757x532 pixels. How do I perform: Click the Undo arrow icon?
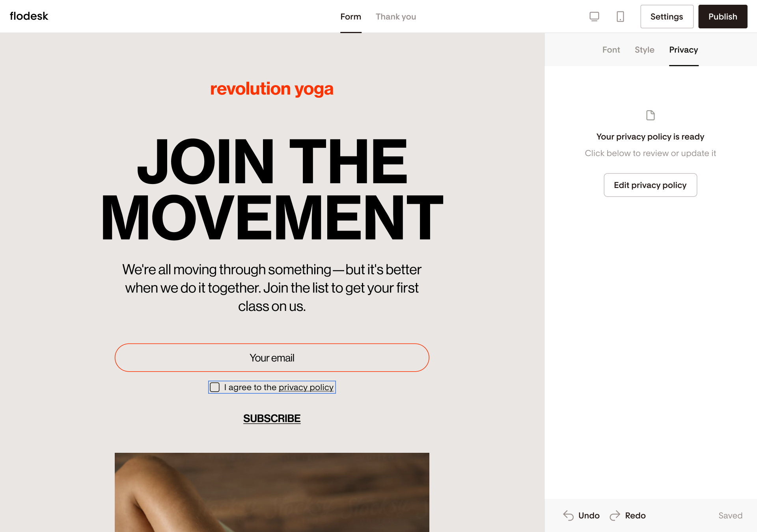569,515
